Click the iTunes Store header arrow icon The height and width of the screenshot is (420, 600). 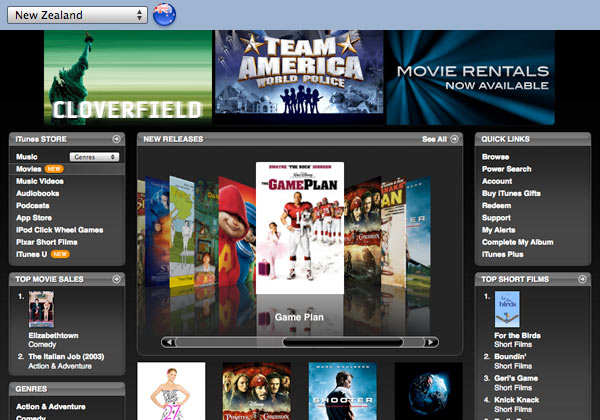pos(117,139)
